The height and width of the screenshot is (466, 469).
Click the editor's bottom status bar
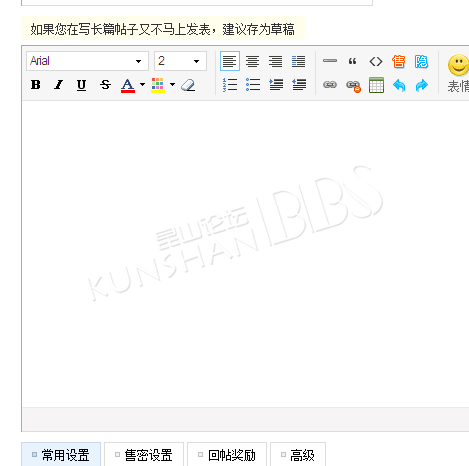tap(245, 419)
